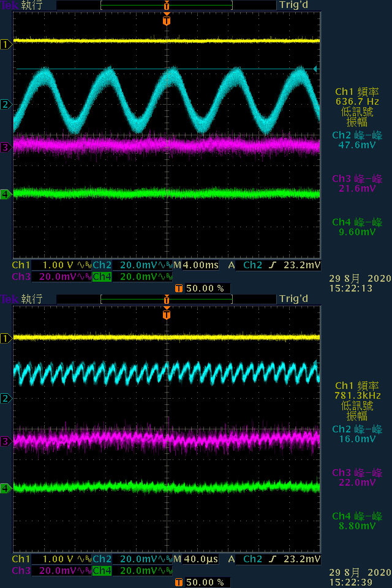392x588 pixels.
Task: Click the 執行 run status in the 15:22:13 capture
Action: 32,6
